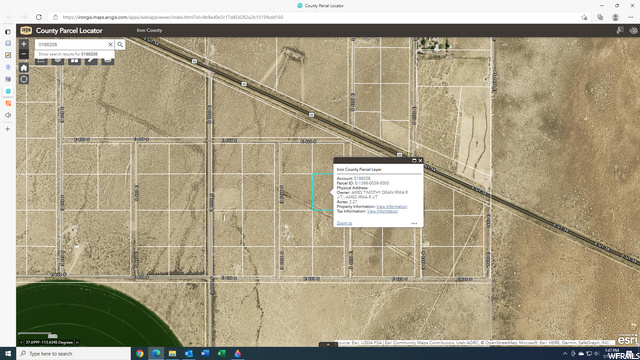Toggle the sidebar tab actions icon

8,31
